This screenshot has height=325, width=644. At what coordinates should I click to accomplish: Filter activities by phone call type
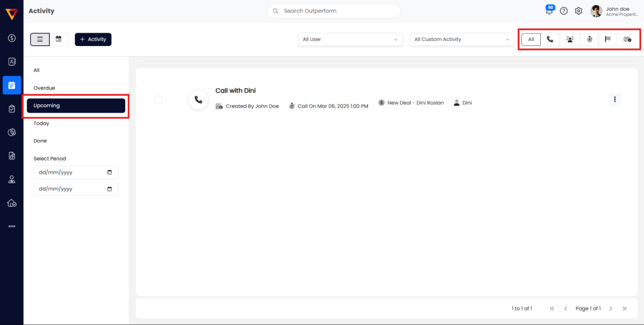(550, 39)
